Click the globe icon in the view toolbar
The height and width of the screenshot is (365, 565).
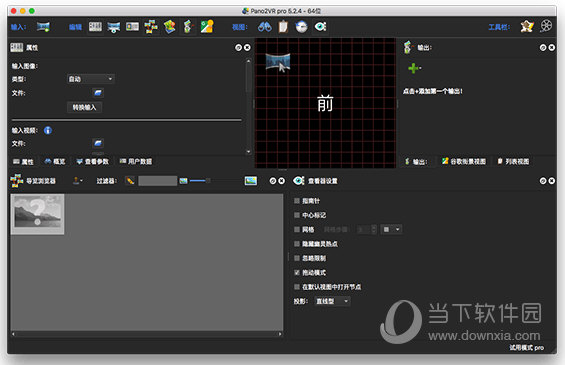click(x=301, y=27)
